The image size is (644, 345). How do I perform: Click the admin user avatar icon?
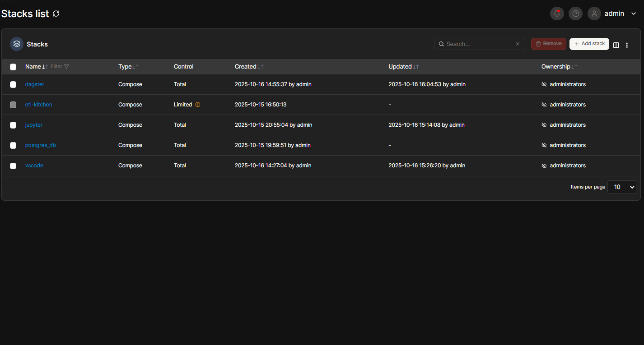[x=594, y=14]
